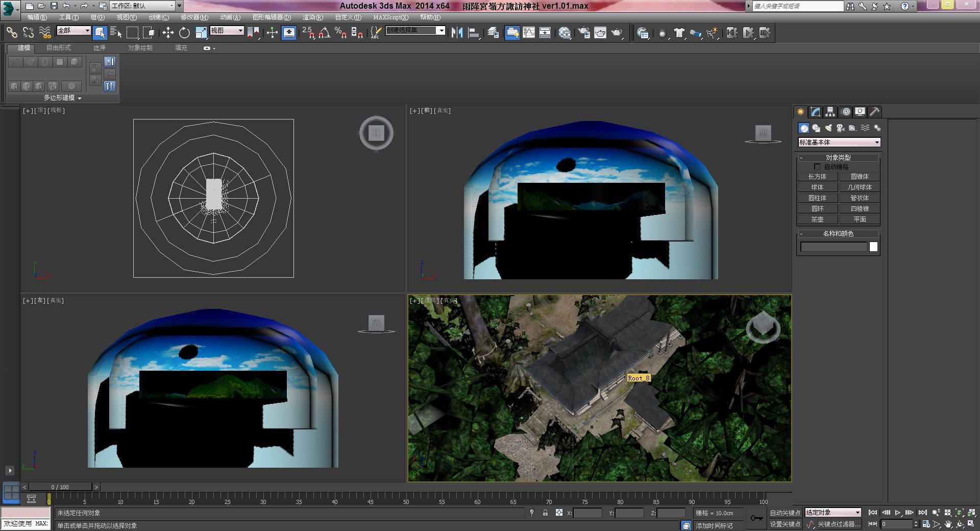Open the 渲染(R) menu

click(313, 17)
